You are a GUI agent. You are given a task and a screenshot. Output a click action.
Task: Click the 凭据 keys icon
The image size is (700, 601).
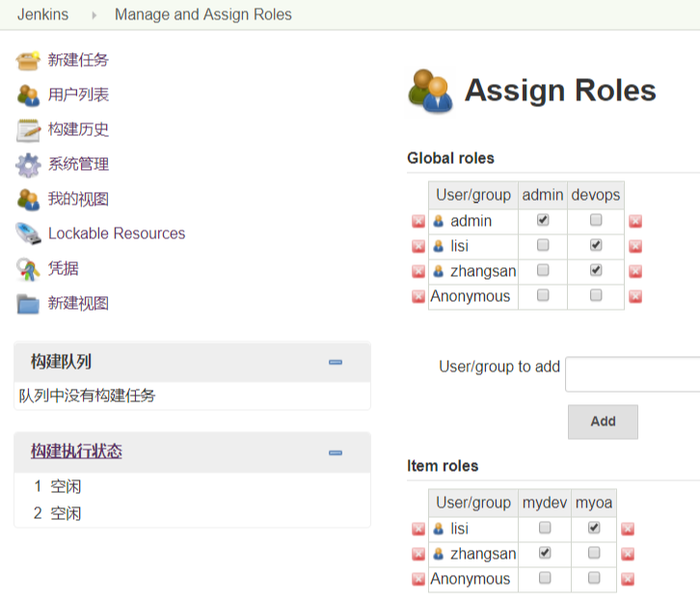coord(28,269)
